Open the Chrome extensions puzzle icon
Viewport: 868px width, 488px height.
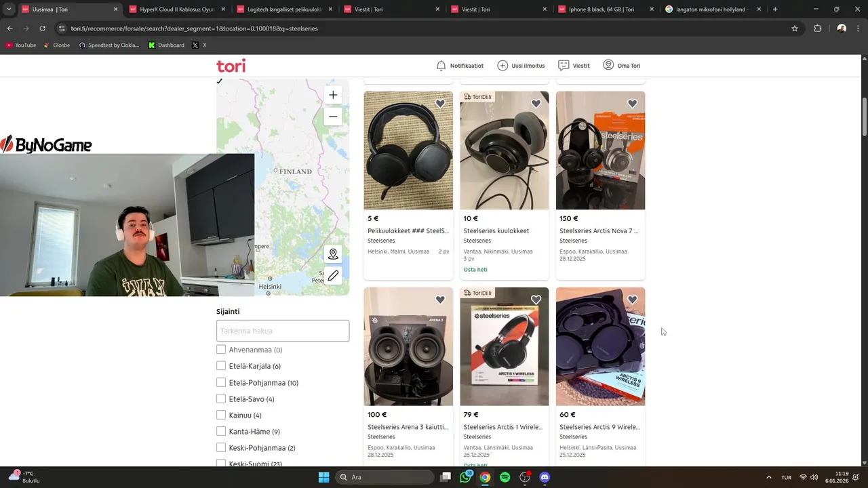[817, 28]
